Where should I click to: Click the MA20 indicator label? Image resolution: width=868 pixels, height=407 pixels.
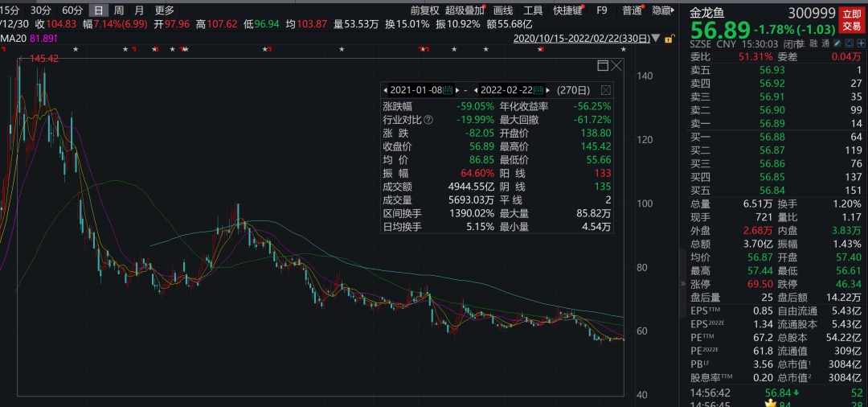[x=12, y=38]
